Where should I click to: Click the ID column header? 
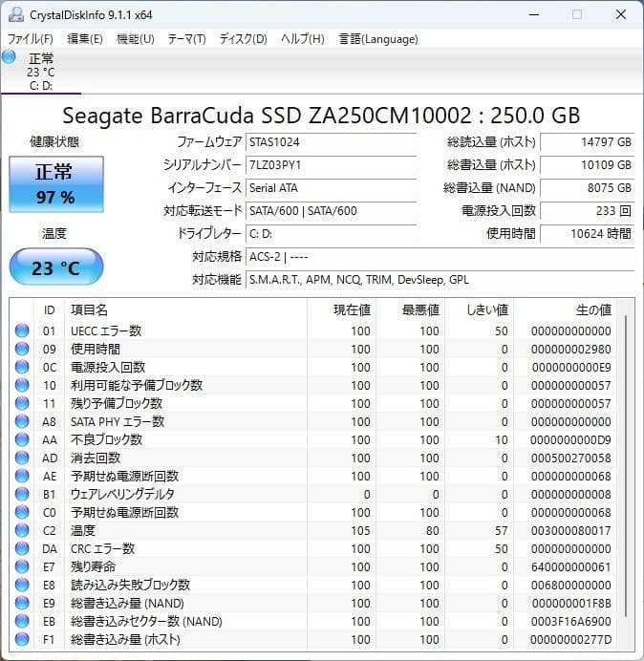coord(49,310)
